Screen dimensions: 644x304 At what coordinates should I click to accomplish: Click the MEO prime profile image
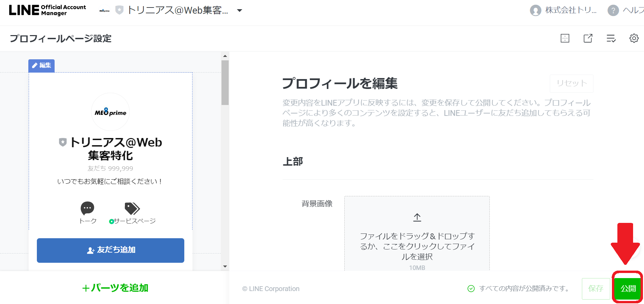110,112
